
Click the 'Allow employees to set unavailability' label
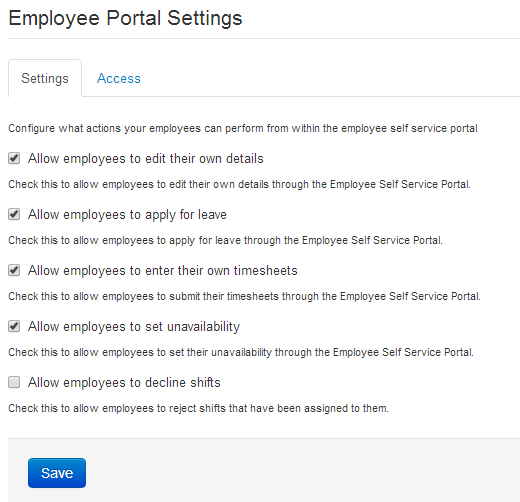(134, 327)
